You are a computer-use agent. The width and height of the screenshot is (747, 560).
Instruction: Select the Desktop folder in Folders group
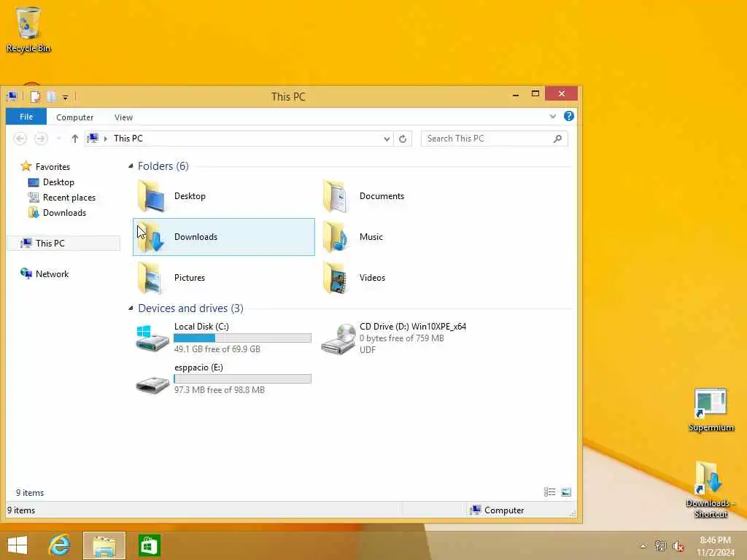point(224,196)
